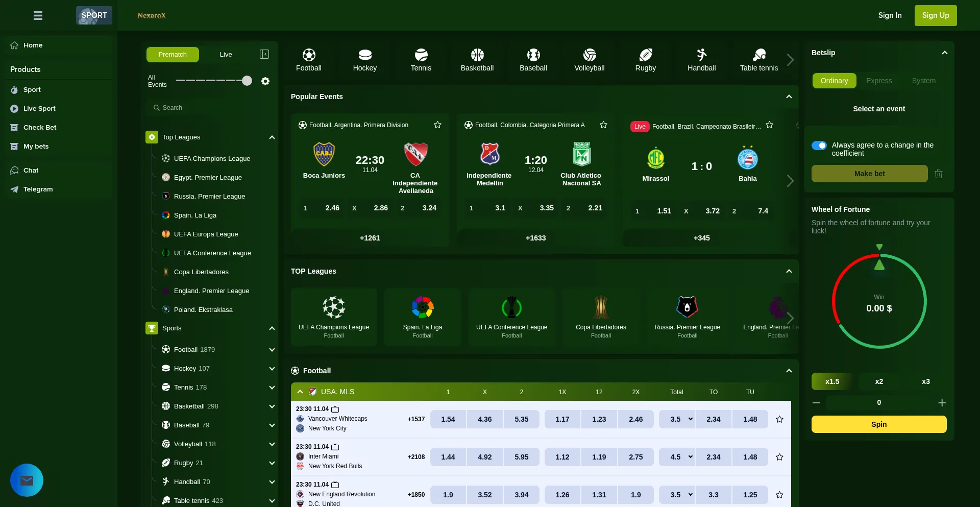Select x2 wheel multiplier

point(879,381)
